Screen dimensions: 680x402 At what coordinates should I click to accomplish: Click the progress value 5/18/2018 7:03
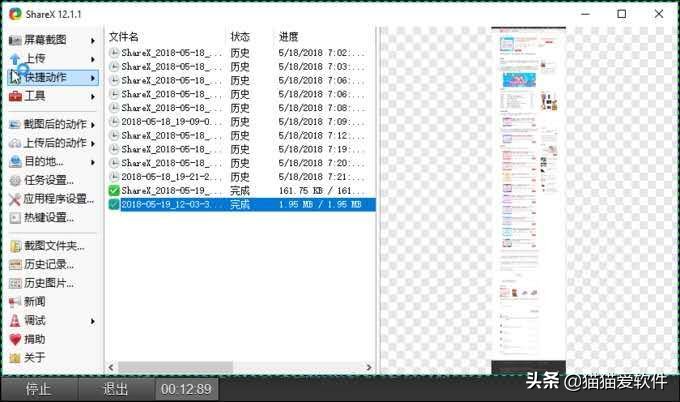pos(321,67)
